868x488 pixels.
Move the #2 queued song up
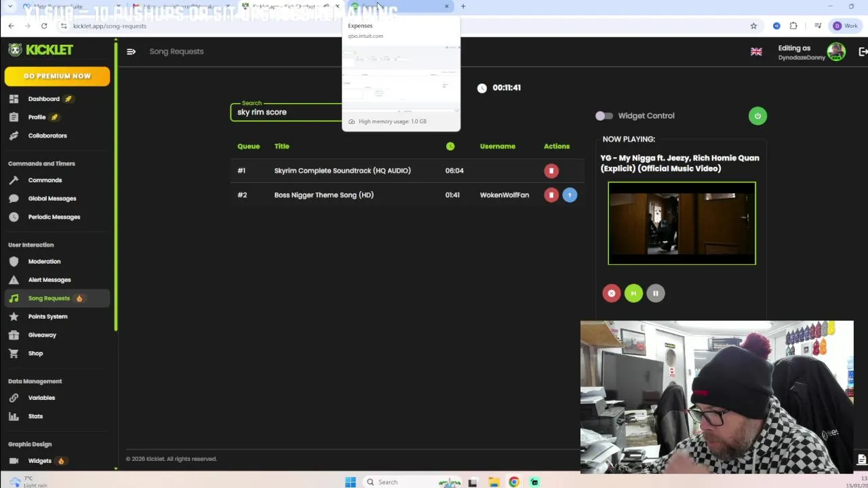(x=570, y=195)
